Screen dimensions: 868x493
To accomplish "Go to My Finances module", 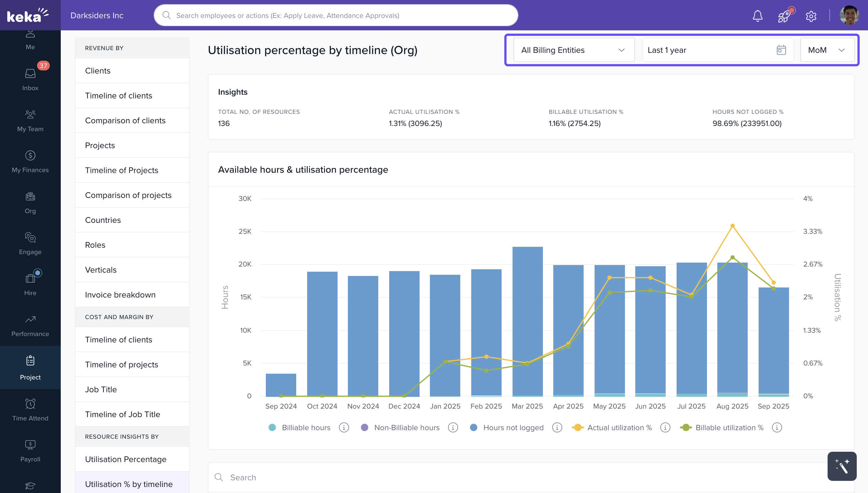I will click(30, 161).
